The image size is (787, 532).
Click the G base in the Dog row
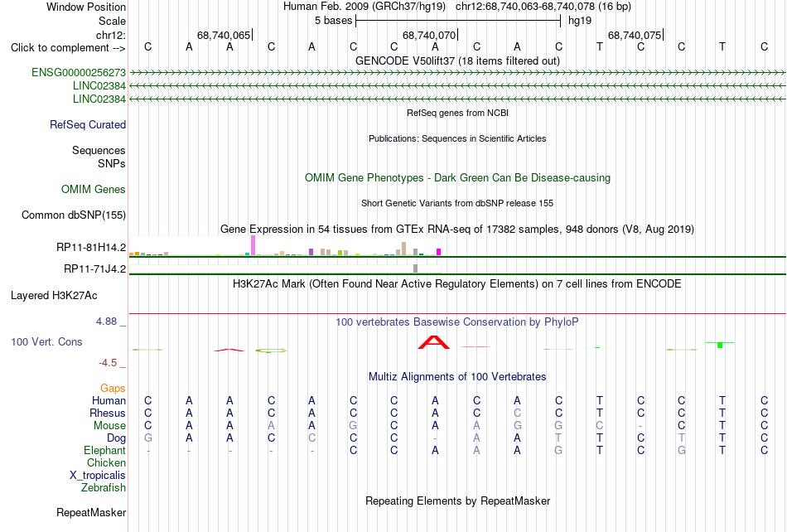click(148, 438)
